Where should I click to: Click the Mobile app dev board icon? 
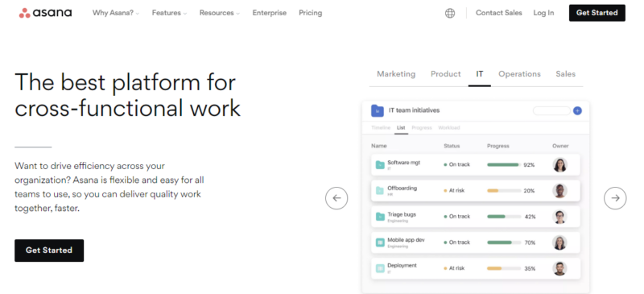[x=380, y=242]
